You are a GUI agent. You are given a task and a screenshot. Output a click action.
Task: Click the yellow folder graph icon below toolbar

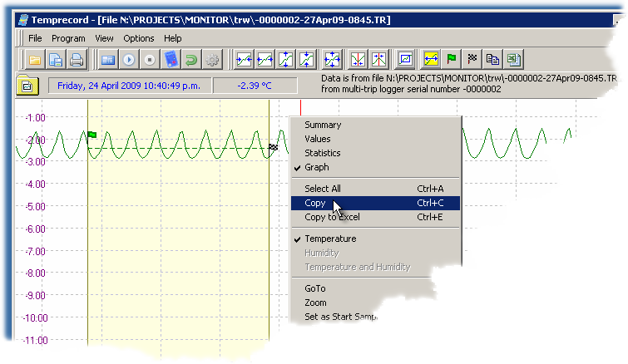[x=27, y=86]
